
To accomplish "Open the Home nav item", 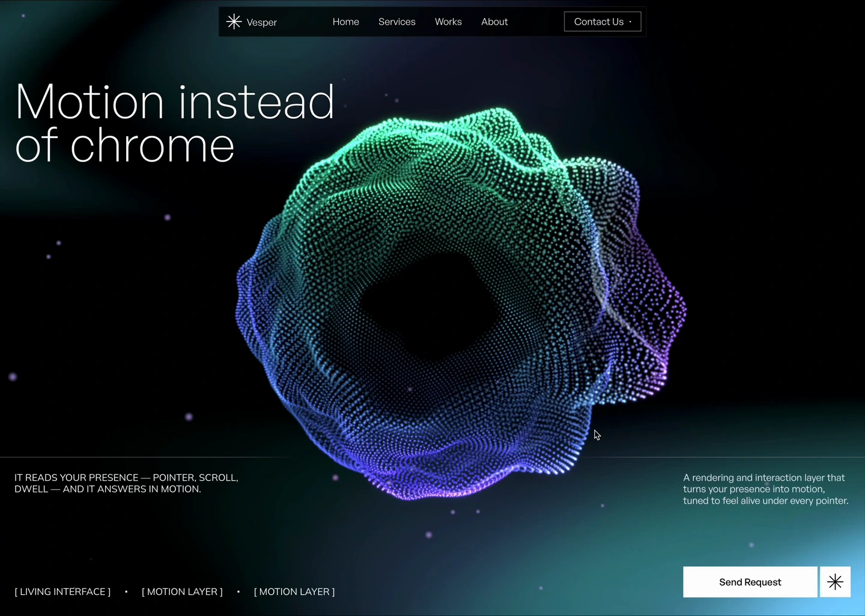I will 346,22.
